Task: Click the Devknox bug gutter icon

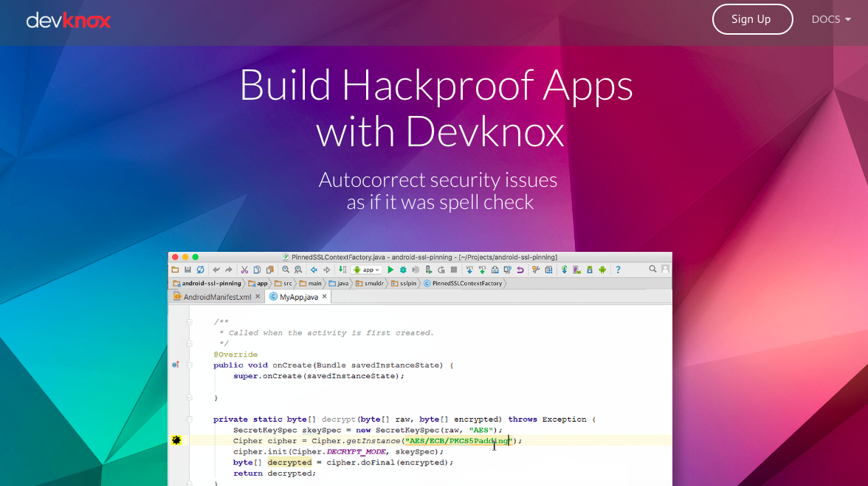Action: click(176, 440)
